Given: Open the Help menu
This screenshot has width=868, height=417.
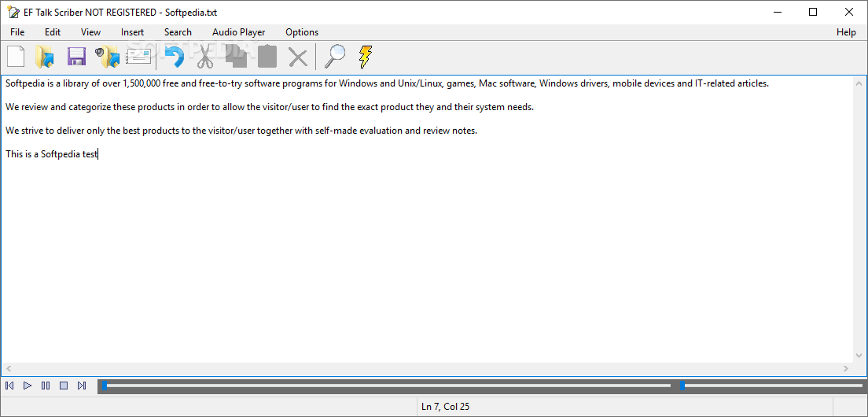Looking at the screenshot, I should [x=846, y=32].
